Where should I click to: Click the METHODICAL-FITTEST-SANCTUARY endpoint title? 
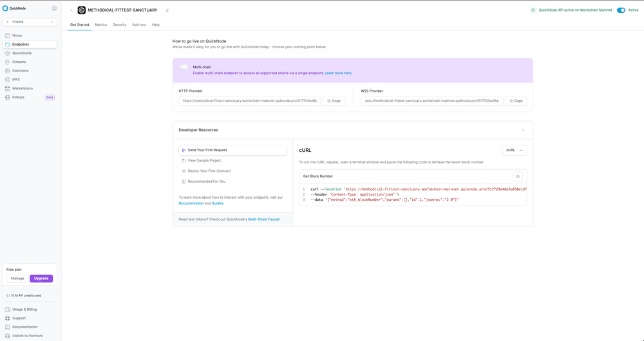[122, 10]
